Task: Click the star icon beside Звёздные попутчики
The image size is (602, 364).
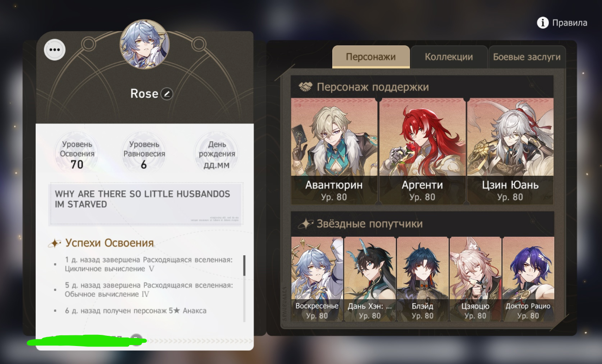Action: 305,224
